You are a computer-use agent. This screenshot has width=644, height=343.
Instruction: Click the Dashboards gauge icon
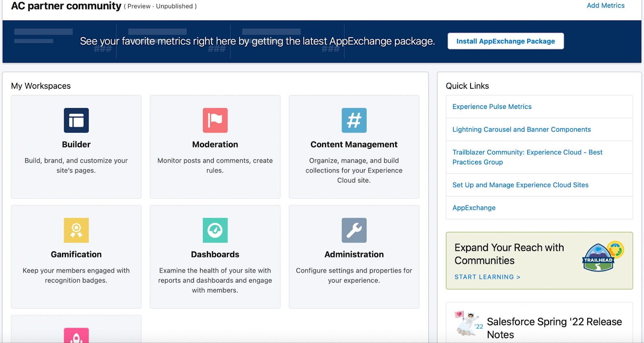[215, 230]
